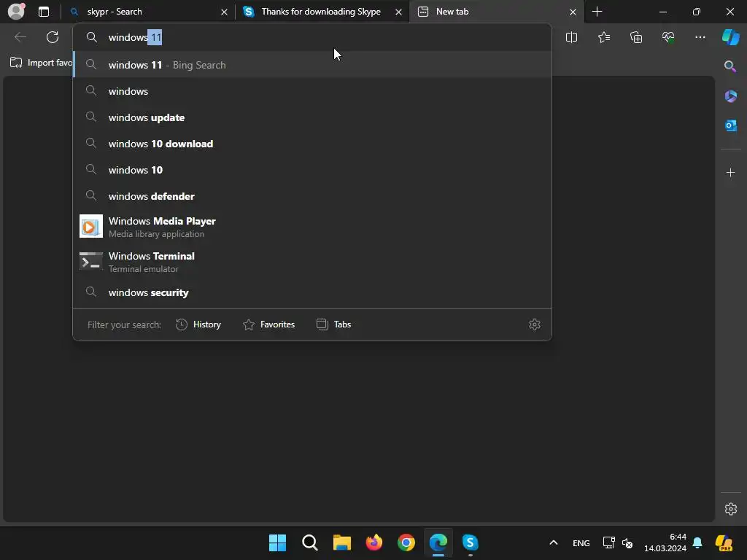
Task: Filter search by Tabs
Action: (x=333, y=324)
